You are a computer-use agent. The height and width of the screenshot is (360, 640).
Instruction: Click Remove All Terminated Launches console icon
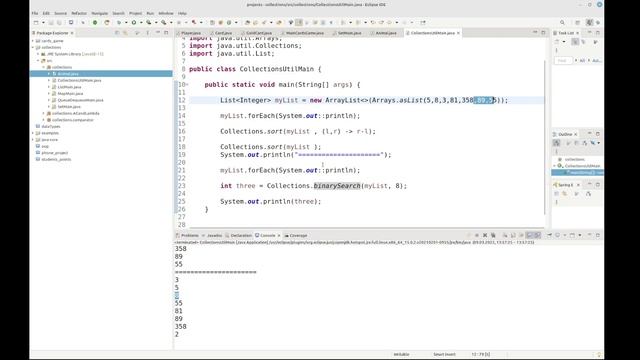[493, 235]
